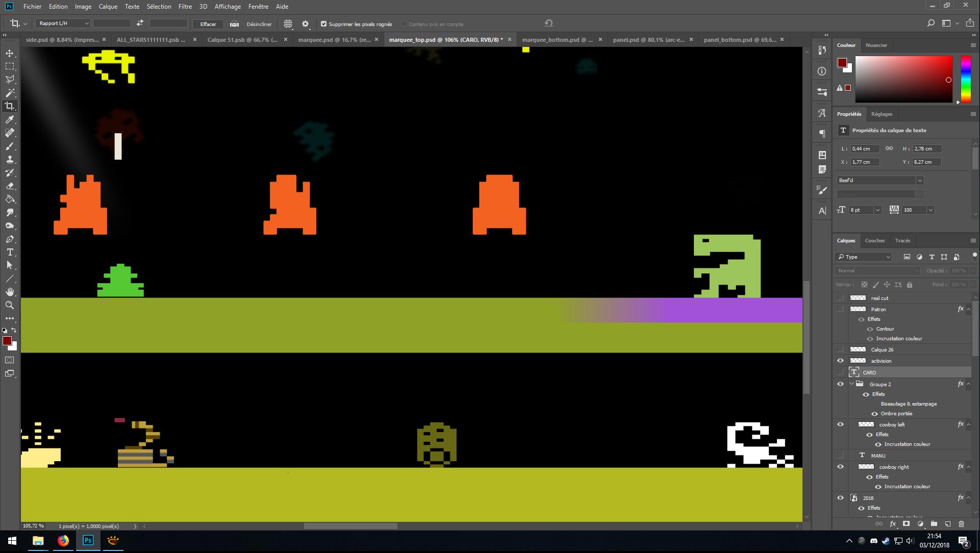Image resolution: width=980 pixels, height=553 pixels.
Task: Select the Eyedropper tool
Action: [10, 119]
